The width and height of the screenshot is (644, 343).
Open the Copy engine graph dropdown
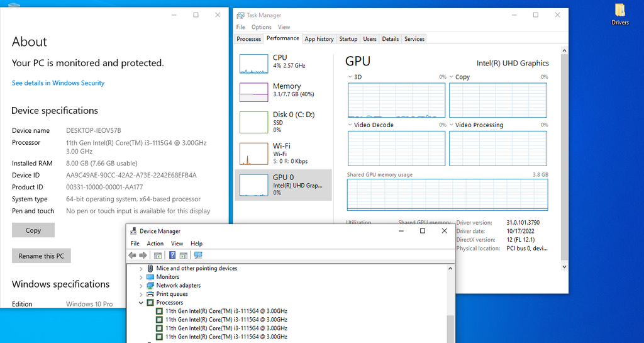coord(452,77)
